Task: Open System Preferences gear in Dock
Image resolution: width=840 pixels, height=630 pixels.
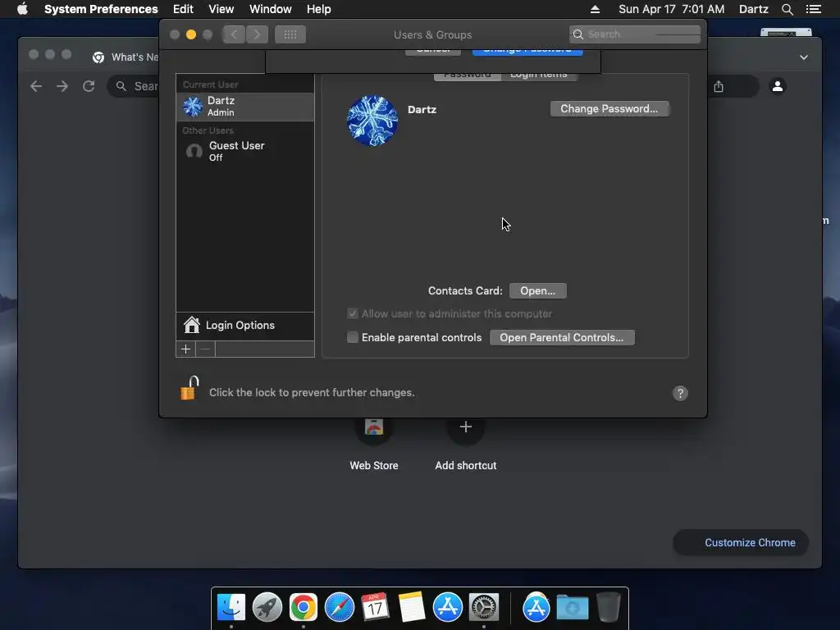Action: 484,608
